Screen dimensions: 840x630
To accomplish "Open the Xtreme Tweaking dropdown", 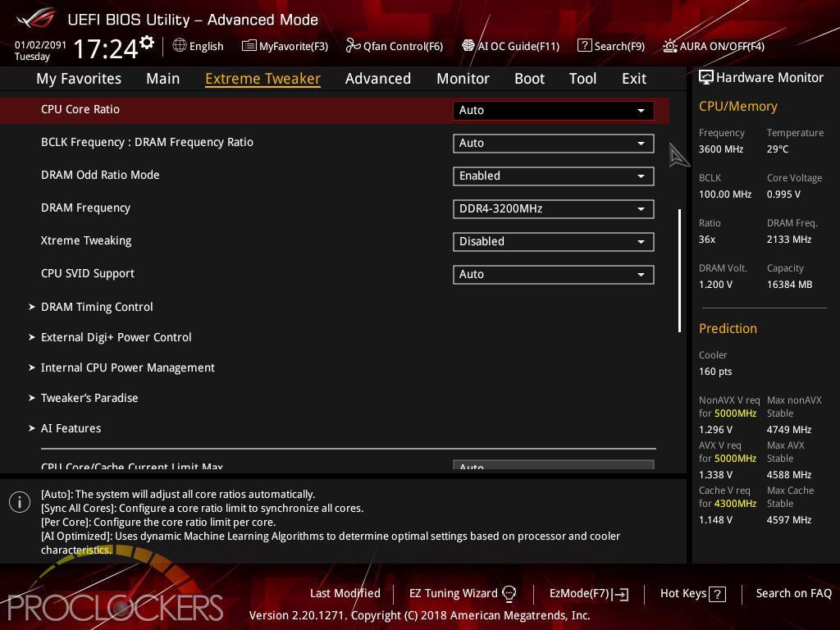I will click(554, 242).
